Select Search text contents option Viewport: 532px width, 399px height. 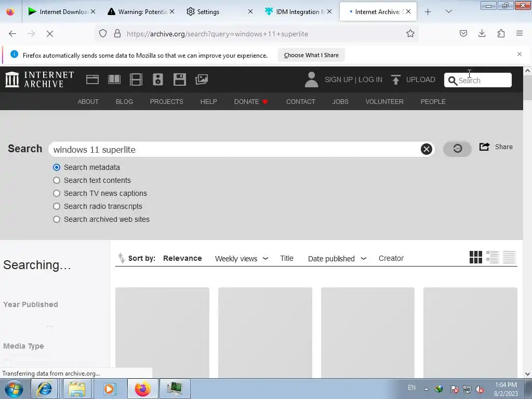click(57, 180)
